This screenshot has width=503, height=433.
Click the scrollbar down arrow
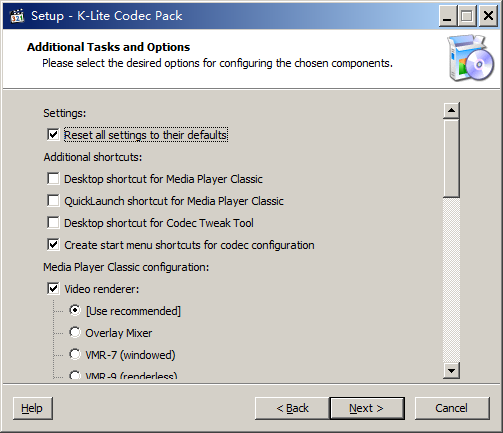451,371
